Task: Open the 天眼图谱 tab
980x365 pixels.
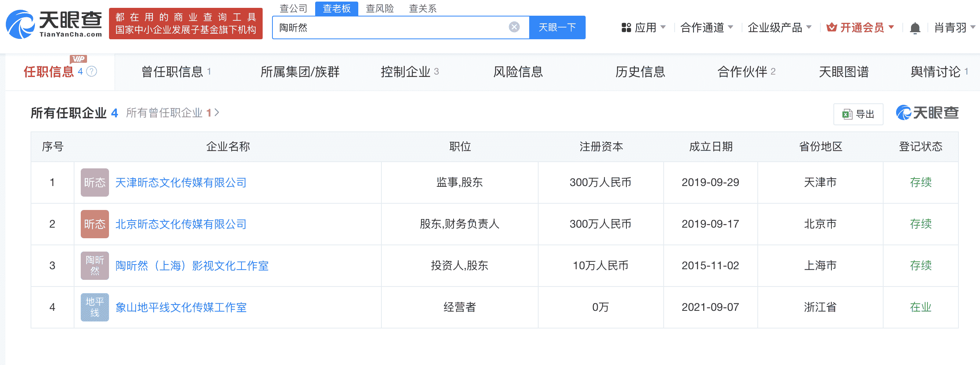Action: tap(844, 72)
